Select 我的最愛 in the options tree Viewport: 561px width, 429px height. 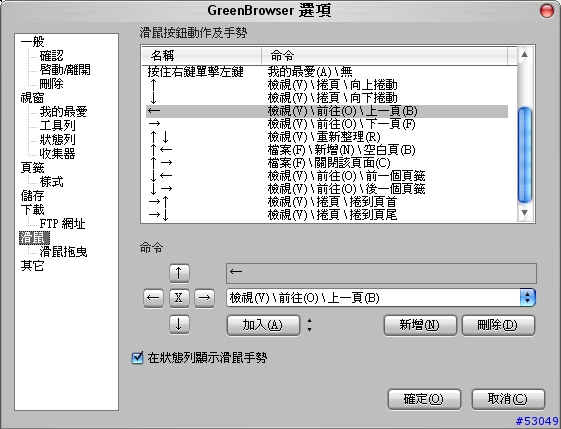pyautogui.click(x=63, y=112)
